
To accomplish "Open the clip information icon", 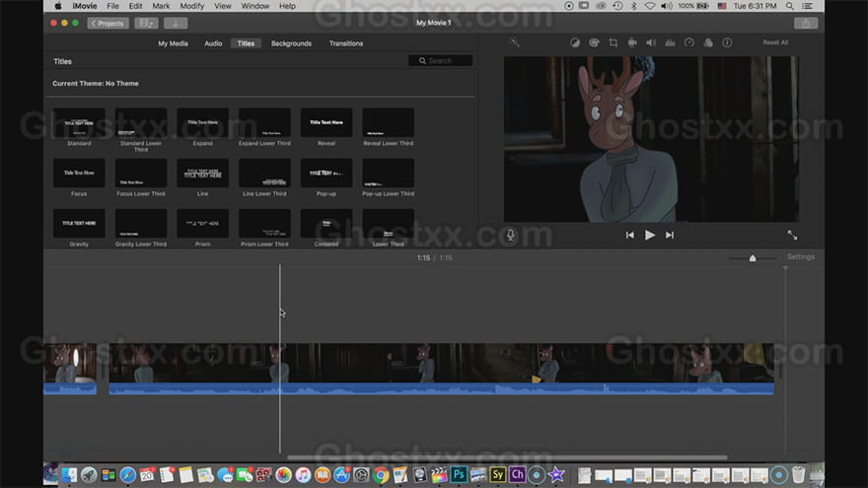I will (x=727, y=42).
